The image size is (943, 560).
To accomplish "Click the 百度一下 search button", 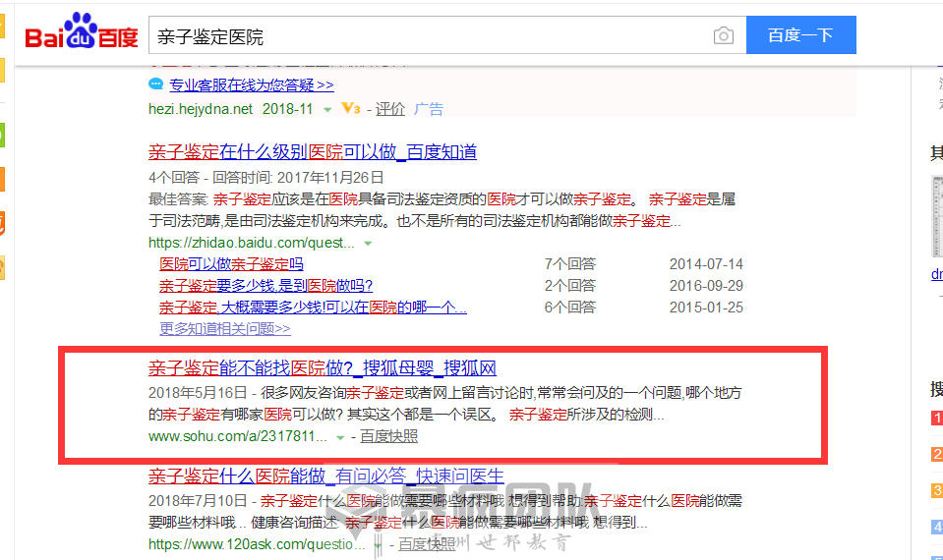I will [801, 34].
